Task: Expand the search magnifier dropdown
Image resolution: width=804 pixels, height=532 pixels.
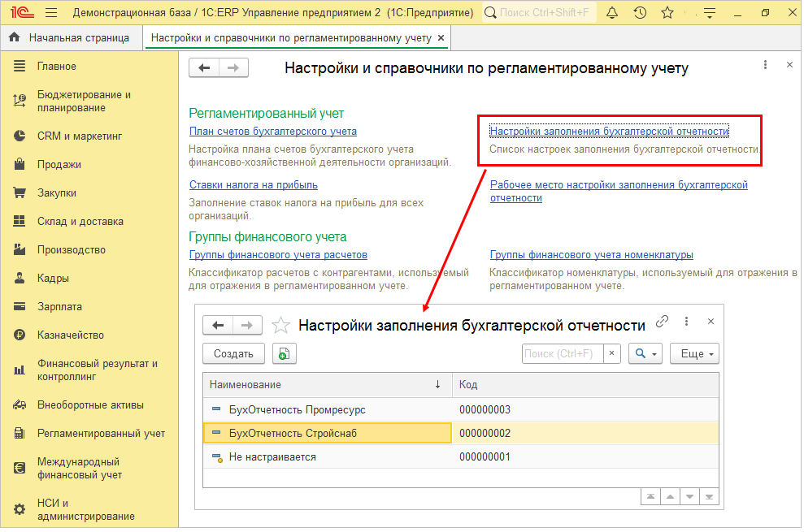Action: (645, 353)
